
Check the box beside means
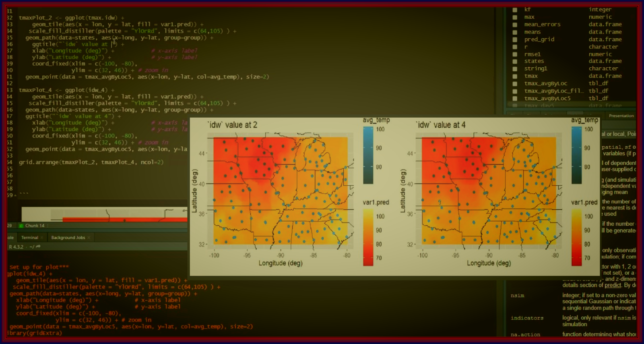[515, 32]
